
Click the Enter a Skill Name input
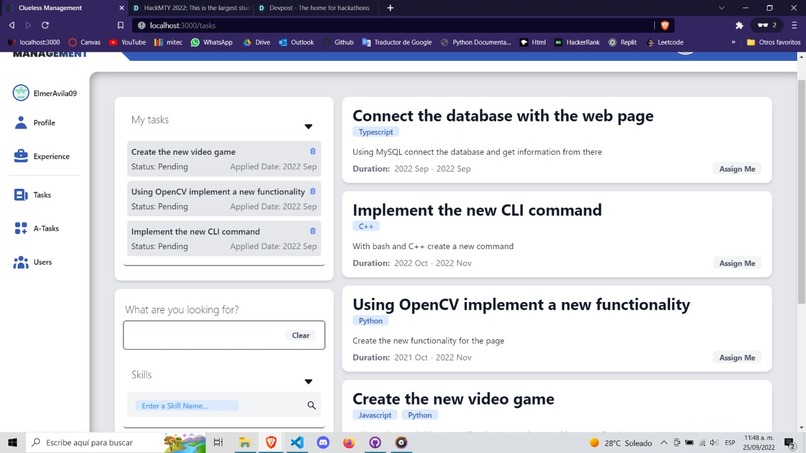coord(187,406)
